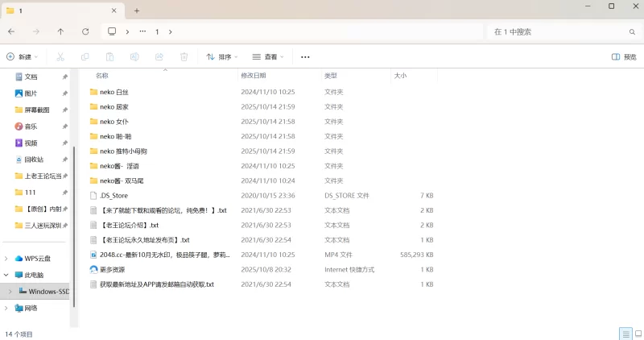Click the 新建 new button
Viewport: 644px width, 340px height.
pyautogui.click(x=23, y=57)
